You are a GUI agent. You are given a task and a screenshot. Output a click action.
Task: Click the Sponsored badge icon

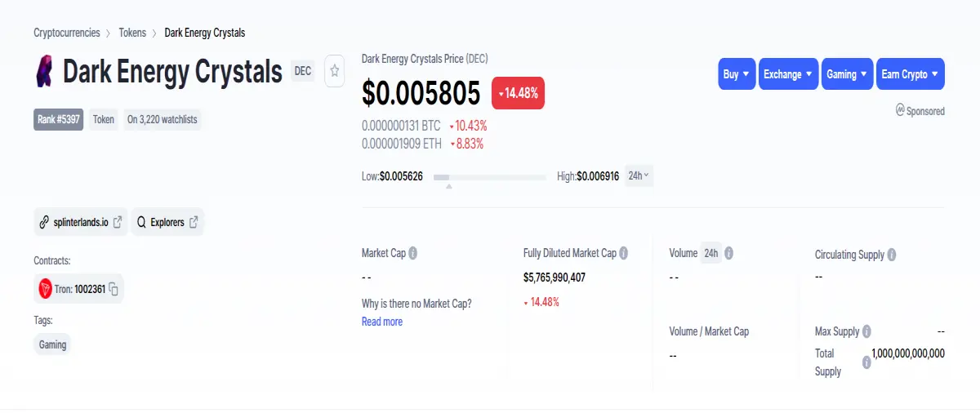click(900, 110)
